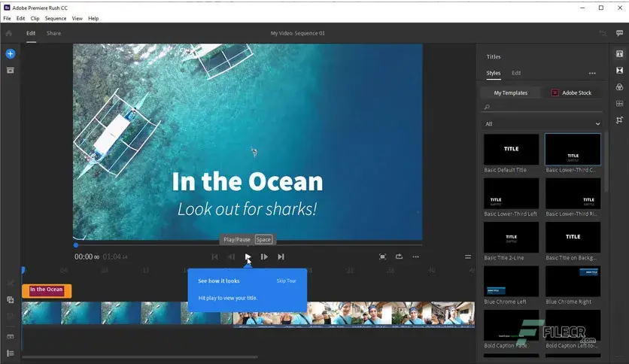This screenshot has height=364, width=629.
Task: Click 'Look out for sharks!' subtitle in preview
Action: [x=247, y=209]
